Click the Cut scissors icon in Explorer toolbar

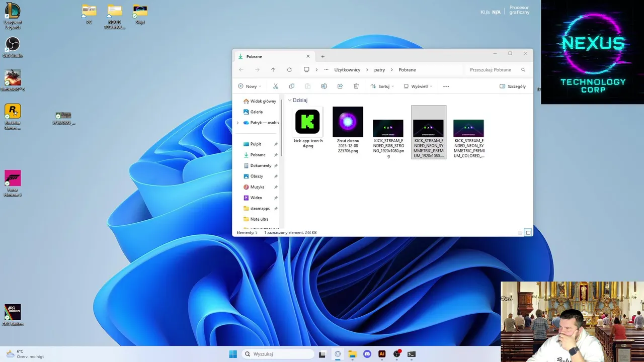(275, 86)
